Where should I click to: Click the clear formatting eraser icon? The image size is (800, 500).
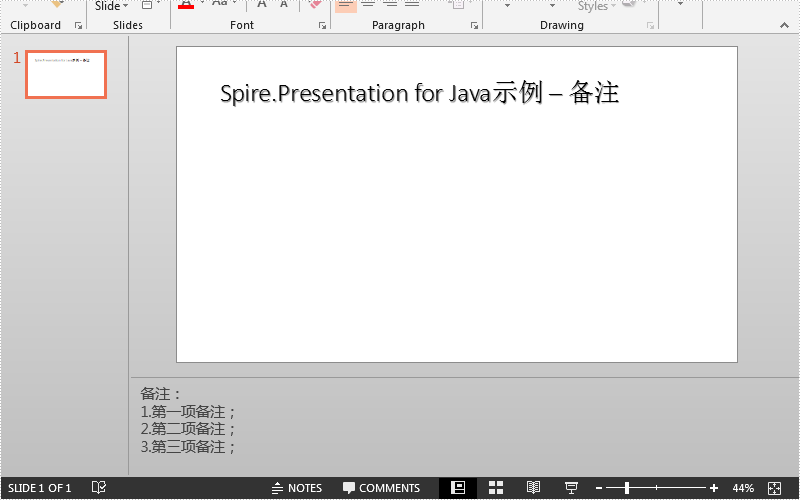coord(315,5)
